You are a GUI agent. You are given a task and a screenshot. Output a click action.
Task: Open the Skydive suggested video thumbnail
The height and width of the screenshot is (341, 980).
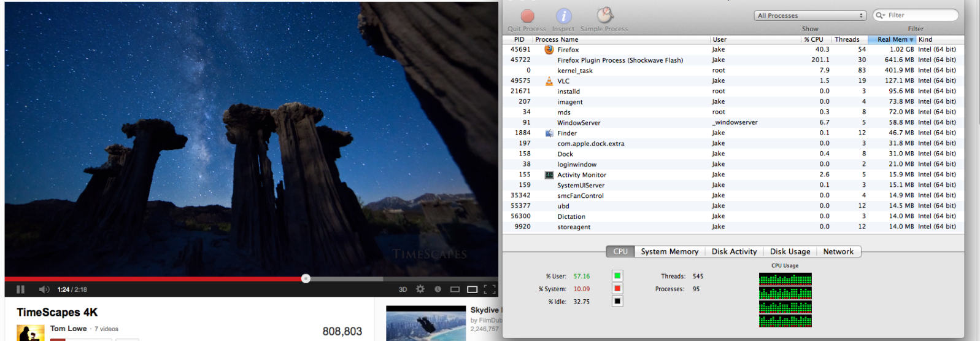[x=426, y=323]
